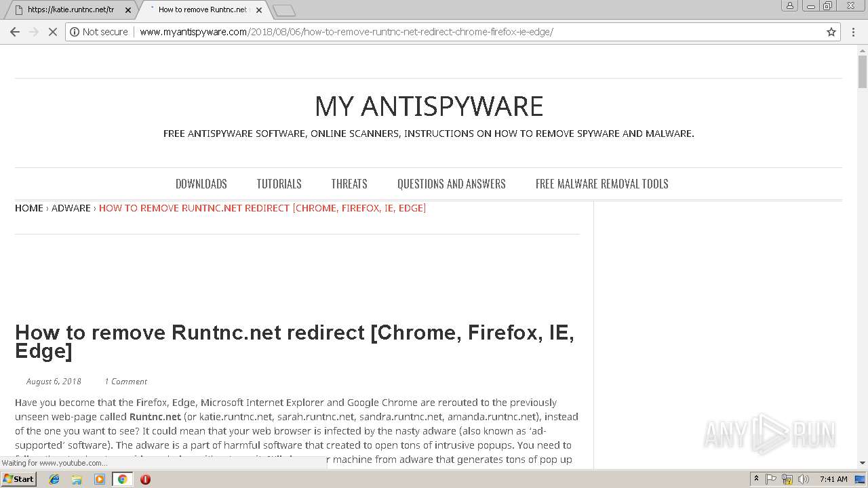868x488 pixels.
Task: Open the MY ANTISPYWARE site title
Action: (x=429, y=106)
